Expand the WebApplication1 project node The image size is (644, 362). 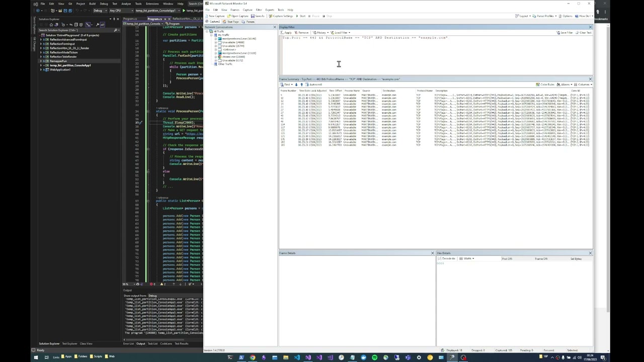click(x=41, y=70)
